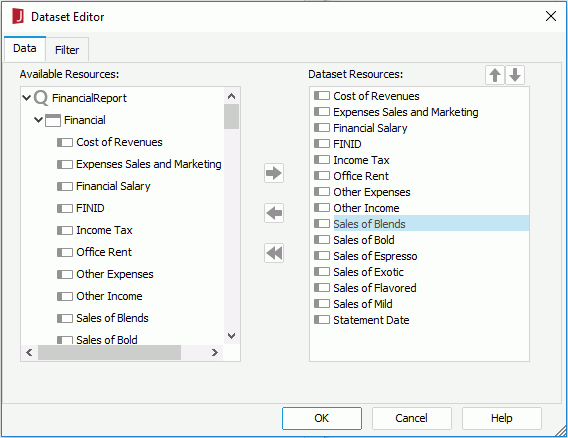Select Income Tax in Dataset Resources list
The width and height of the screenshot is (568, 438).
(361, 160)
